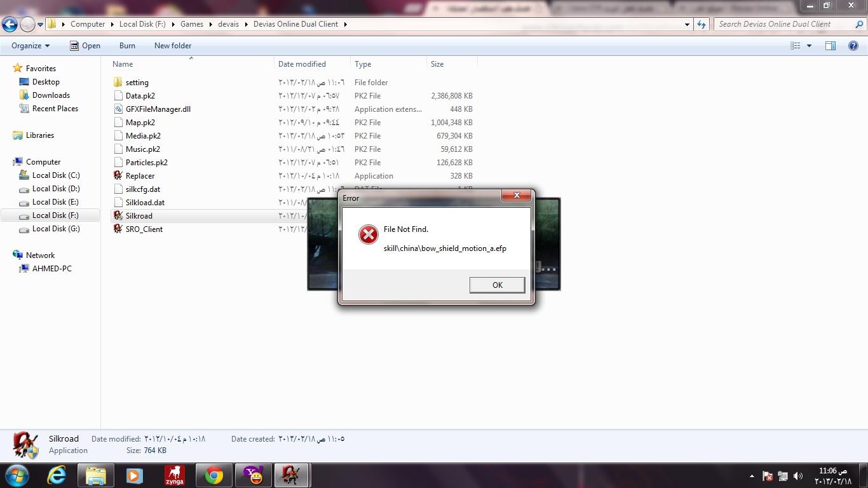The image size is (868, 488).
Task: Open the volume speaker tray icon
Action: (x=798, y=476)
